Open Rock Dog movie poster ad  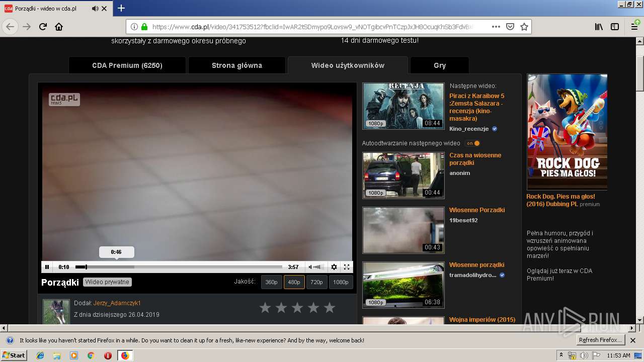pyautogui.click(x=567, y=132)
